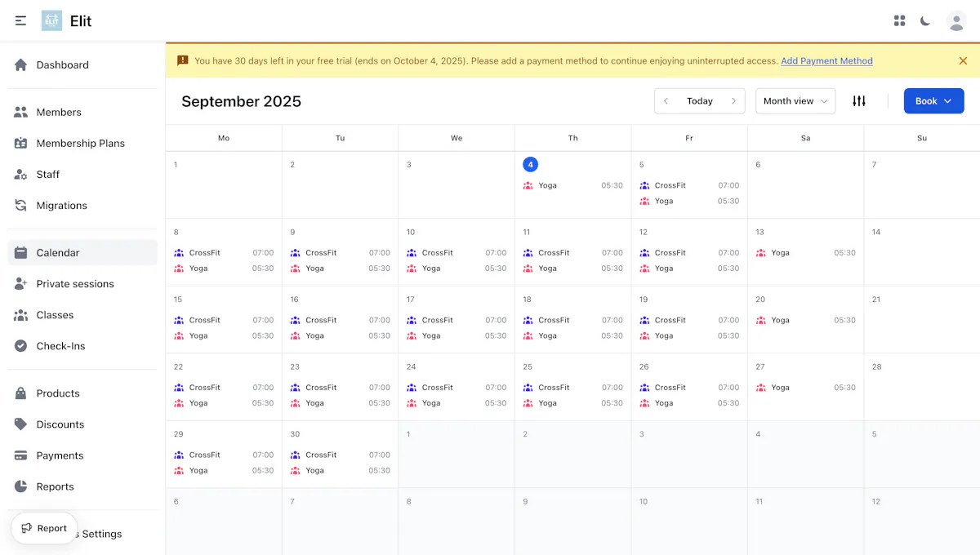Go to the previous month
Screen dimensions: 980x555
(666, 101)
